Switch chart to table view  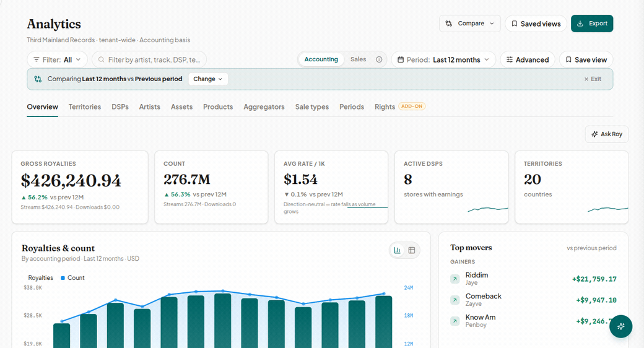pos(412,250)
